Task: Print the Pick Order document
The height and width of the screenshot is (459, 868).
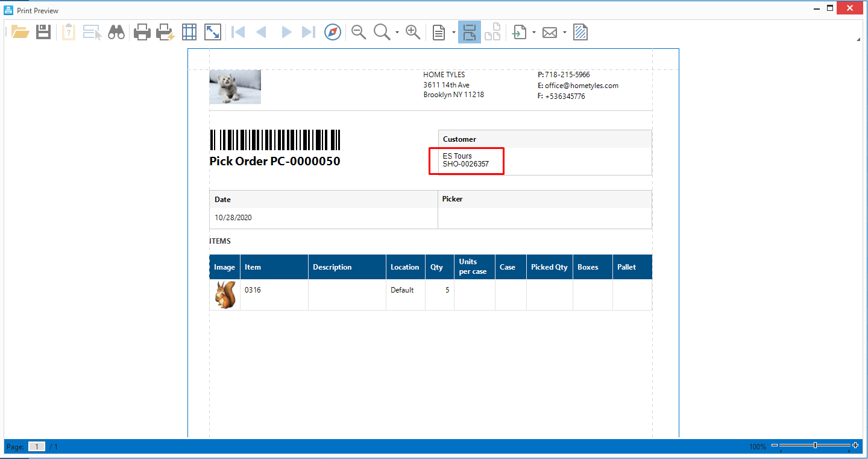Action: (x=142, y=32)
